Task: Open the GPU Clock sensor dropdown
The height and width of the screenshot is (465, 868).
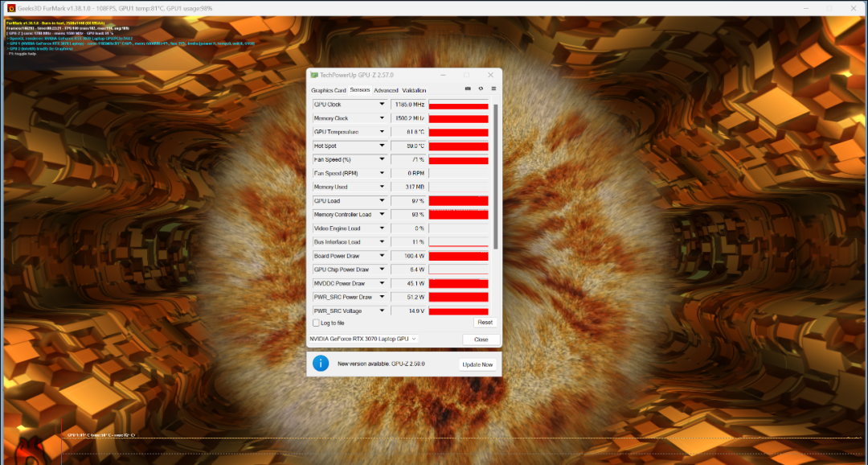Action: tap(382, 105)
